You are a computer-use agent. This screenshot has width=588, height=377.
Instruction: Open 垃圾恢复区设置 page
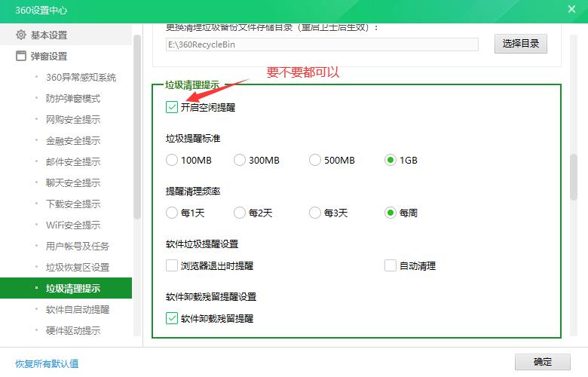click(77, 267)
